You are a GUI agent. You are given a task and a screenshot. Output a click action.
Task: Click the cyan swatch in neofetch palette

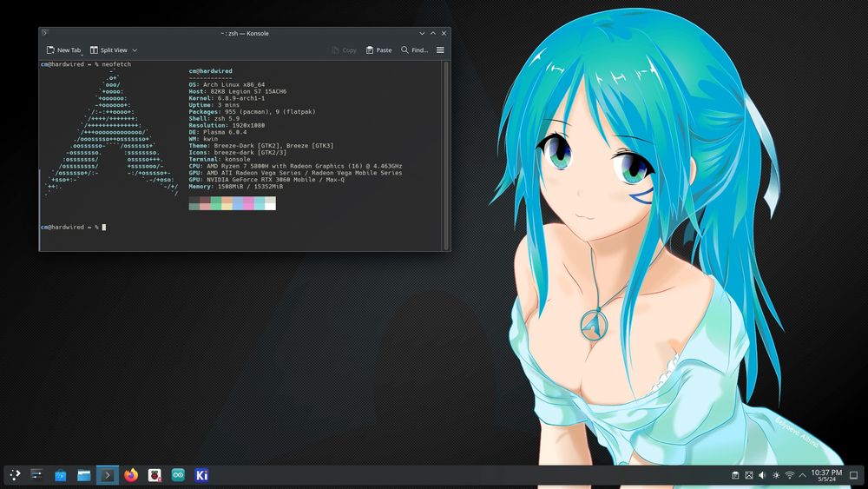click(x=259, y=203)
